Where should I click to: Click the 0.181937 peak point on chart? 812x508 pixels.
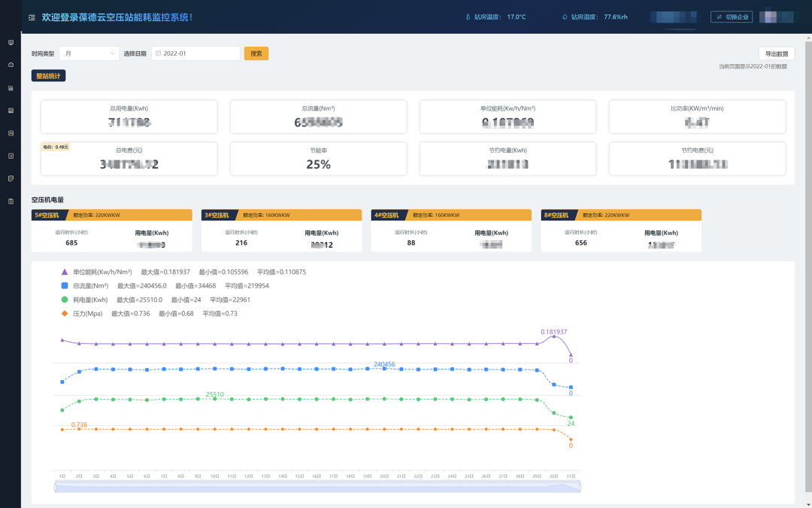(x=554, y=336)
